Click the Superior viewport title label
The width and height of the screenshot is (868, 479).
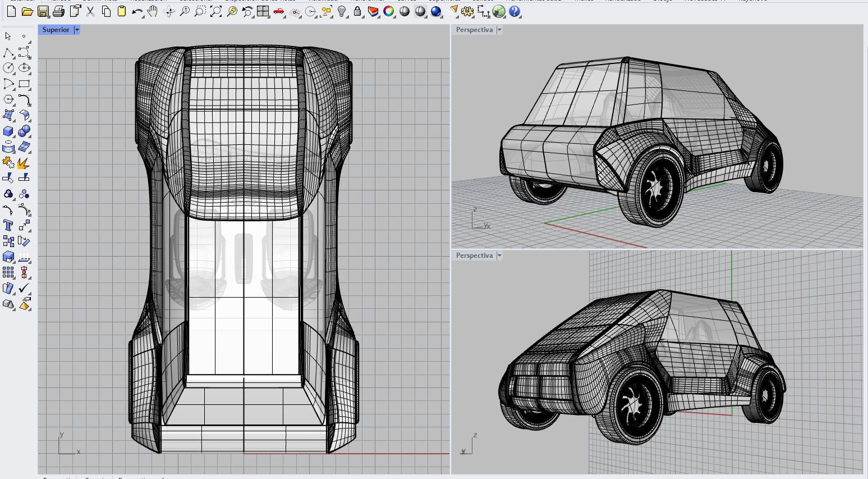click(x=56, y=30)
